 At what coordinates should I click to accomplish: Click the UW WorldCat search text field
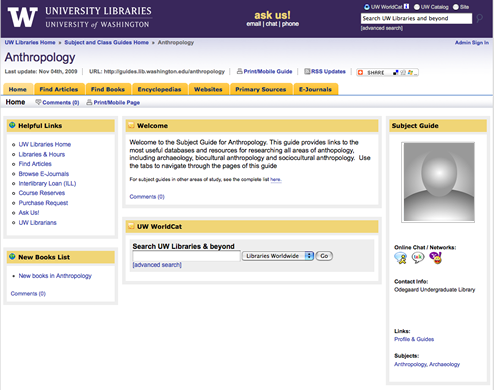point(186,256)
